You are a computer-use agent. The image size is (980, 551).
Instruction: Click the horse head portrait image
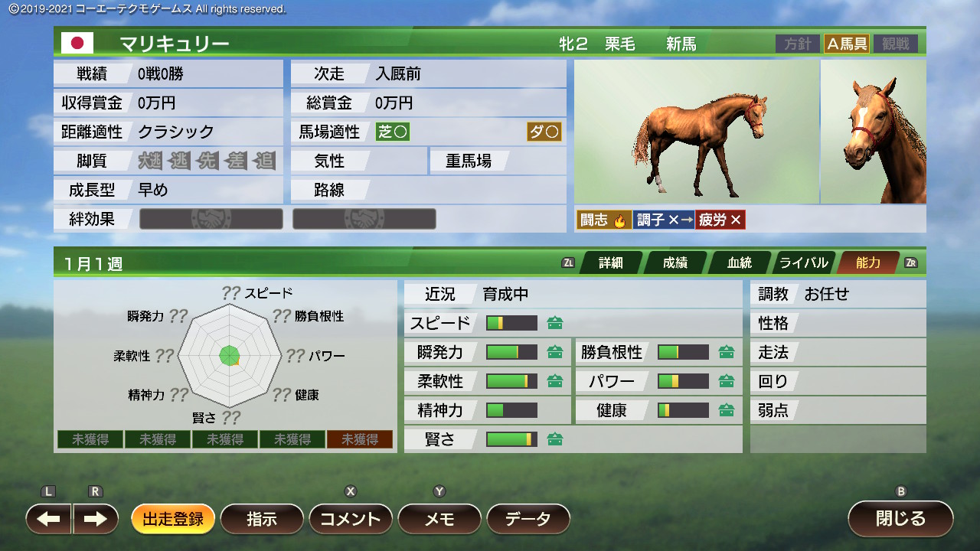(874, 132)
